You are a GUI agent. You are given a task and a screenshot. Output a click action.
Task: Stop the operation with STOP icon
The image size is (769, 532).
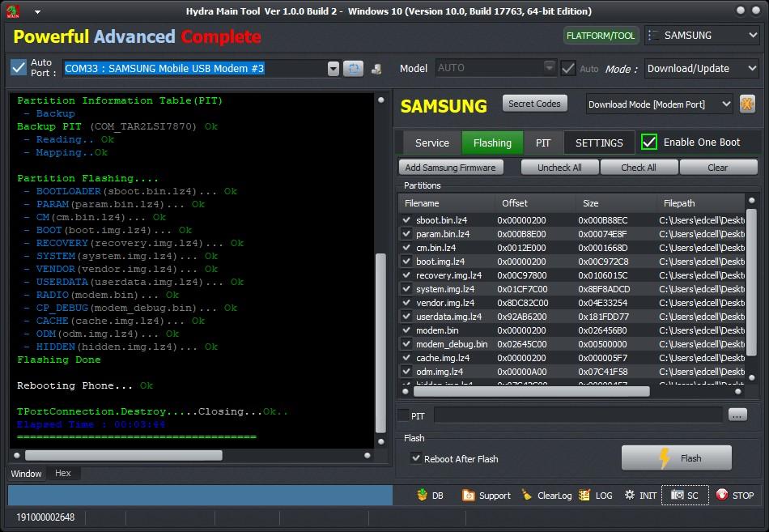(722, 495)
